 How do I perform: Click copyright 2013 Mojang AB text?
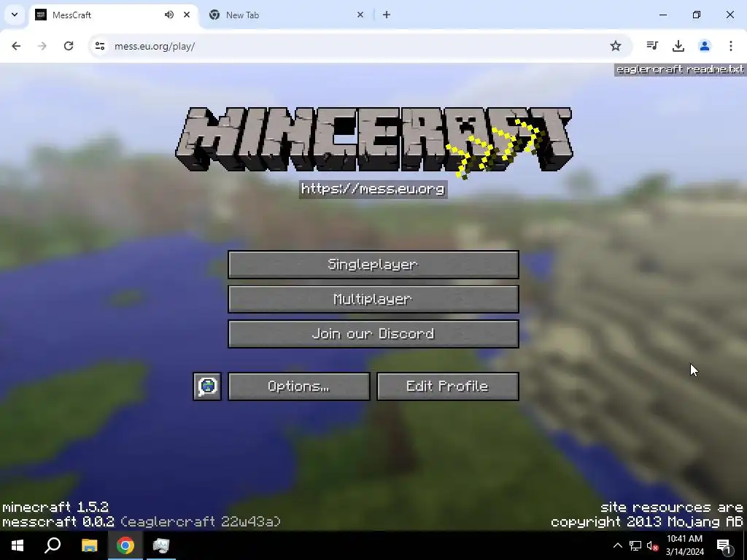[647, 522]
